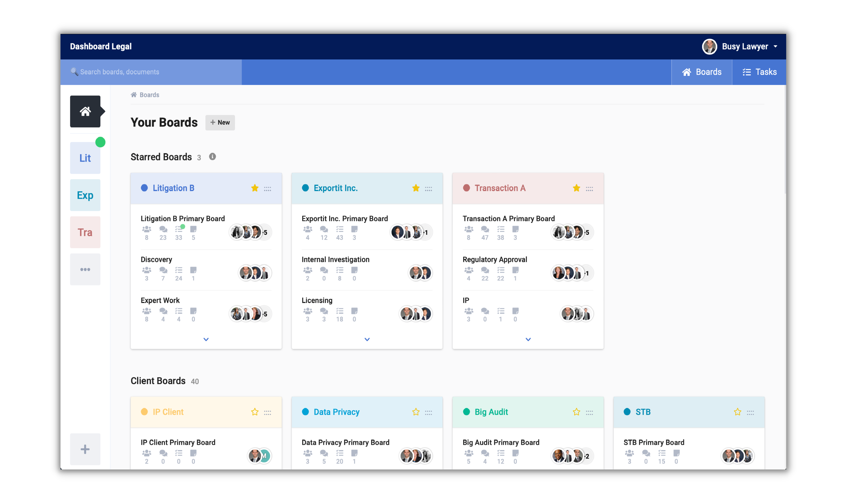
Task: Star the STB board
Action: pos(737,412)
